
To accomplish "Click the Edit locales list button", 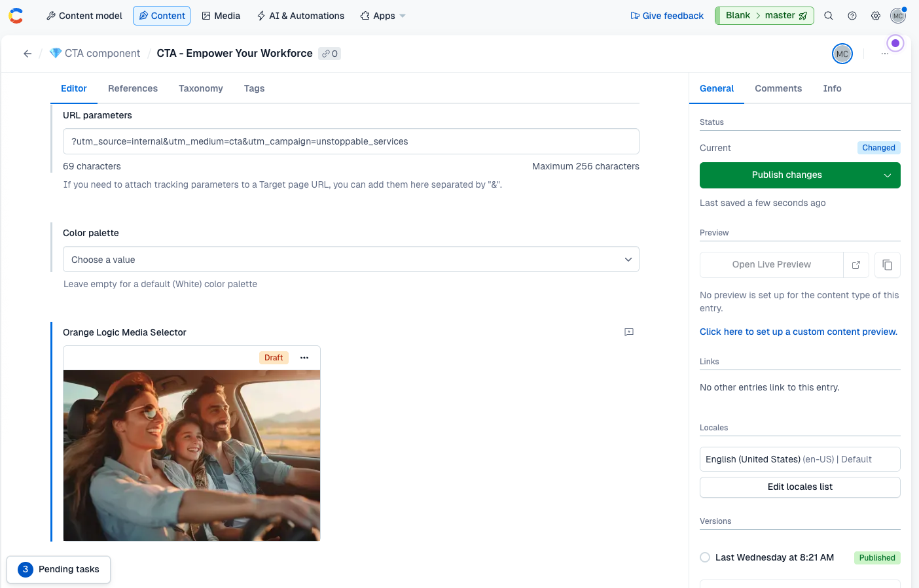I will point(800,487).
